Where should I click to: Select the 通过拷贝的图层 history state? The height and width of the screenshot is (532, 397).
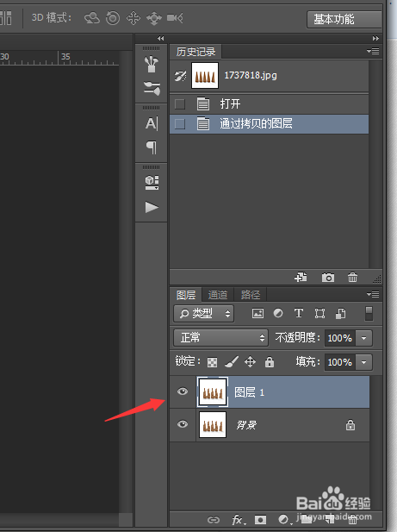click(270, 124)
